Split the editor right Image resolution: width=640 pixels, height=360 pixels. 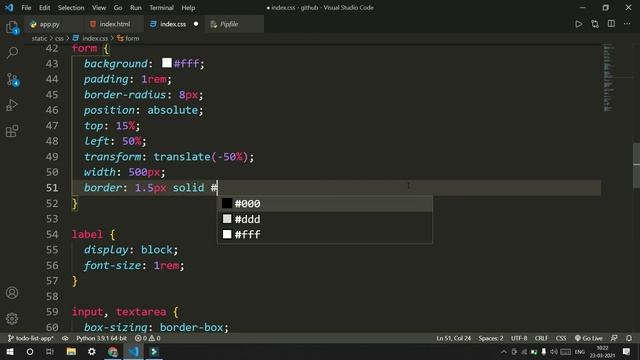[x=611, y=24]
